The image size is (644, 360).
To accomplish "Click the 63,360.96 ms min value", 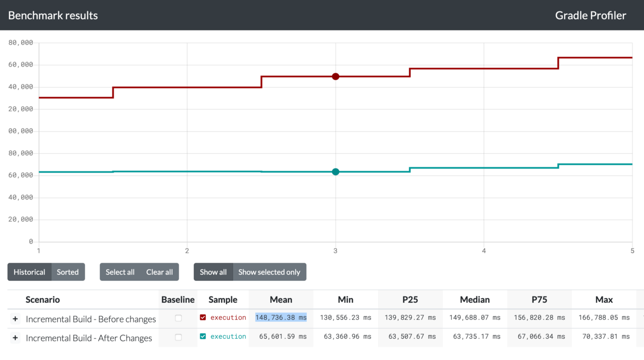I will pyautogui.click(x=347, y=337).
